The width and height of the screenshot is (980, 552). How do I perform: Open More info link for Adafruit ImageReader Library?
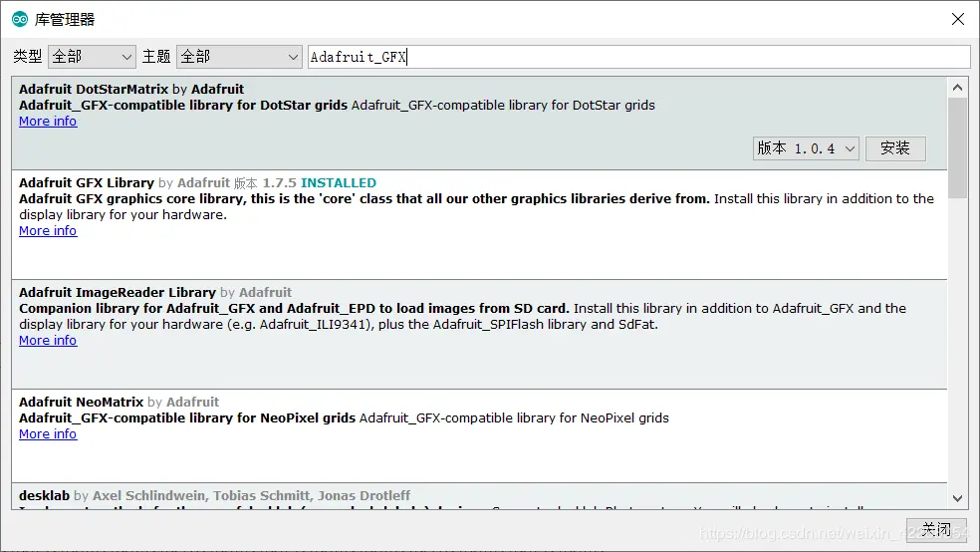[x=48, y=340]
